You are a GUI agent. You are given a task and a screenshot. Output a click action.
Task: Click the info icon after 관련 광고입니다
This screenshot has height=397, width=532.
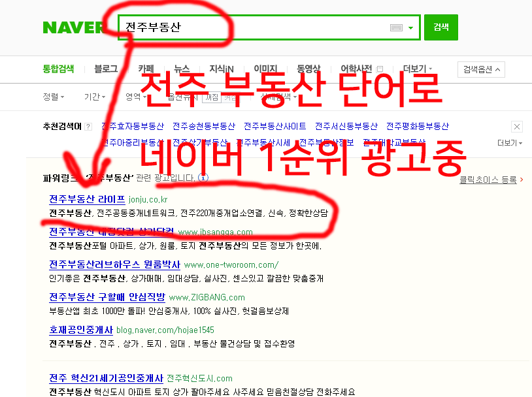pyautogui.click(x=203, y=177)
